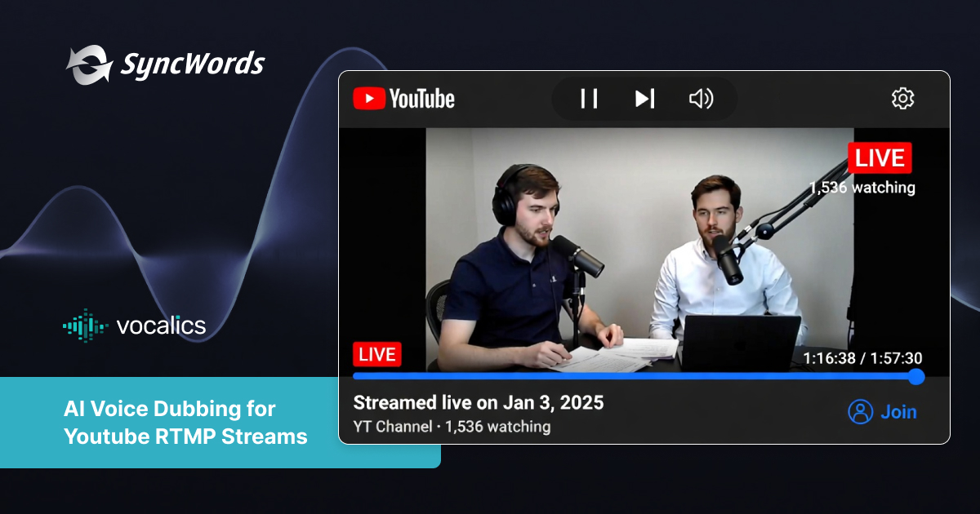
Task: Click the red LIVE badge on video overlay
Action: click(x=880, y=157)
